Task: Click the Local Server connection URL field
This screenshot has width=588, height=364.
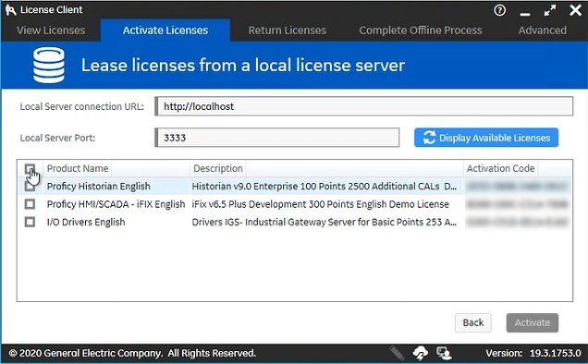Action: click(x=363, y=106)
